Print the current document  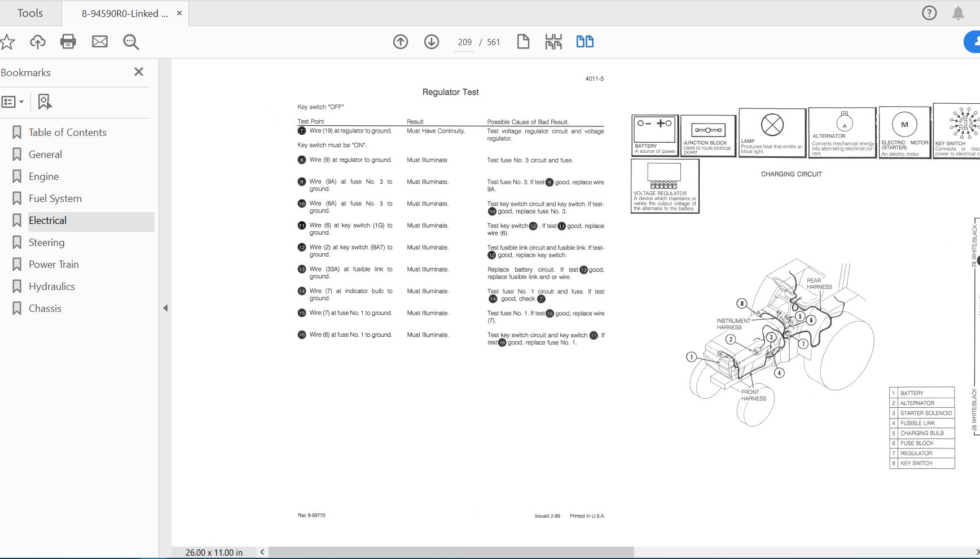tap(68, 41)
